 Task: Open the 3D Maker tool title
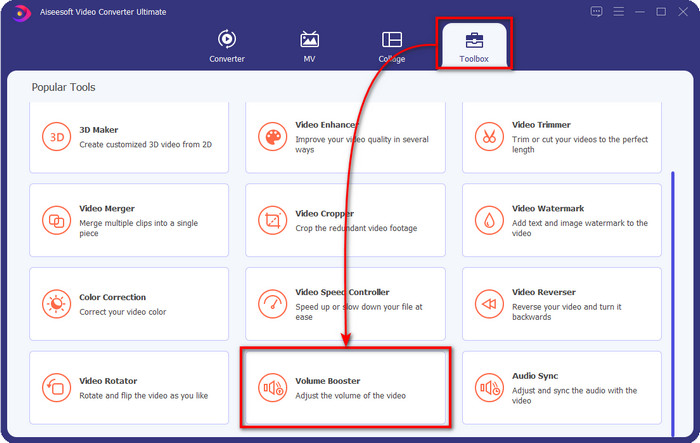click(99, 130)
